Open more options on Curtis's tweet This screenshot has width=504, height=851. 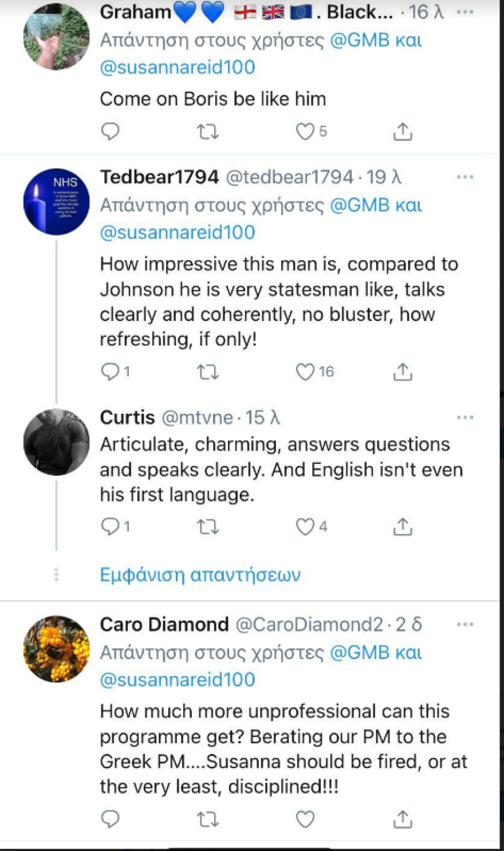(x=465, y=417)
